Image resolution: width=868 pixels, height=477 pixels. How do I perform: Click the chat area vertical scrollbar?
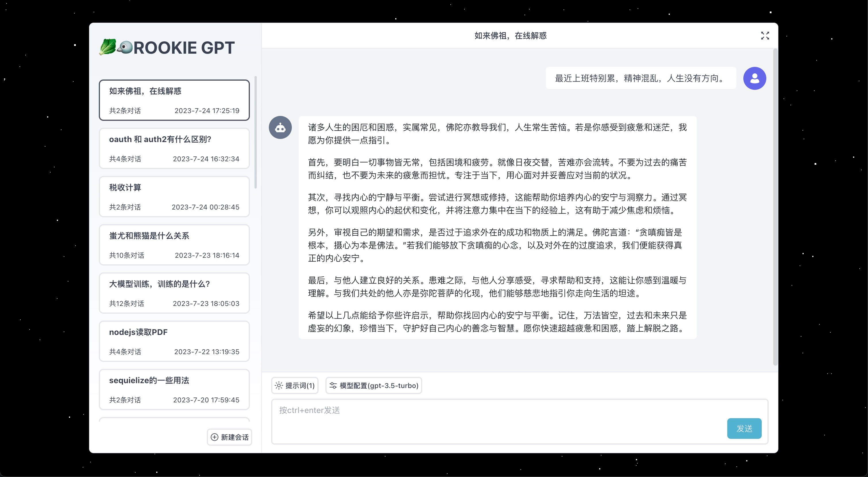(x=775, y=207)
